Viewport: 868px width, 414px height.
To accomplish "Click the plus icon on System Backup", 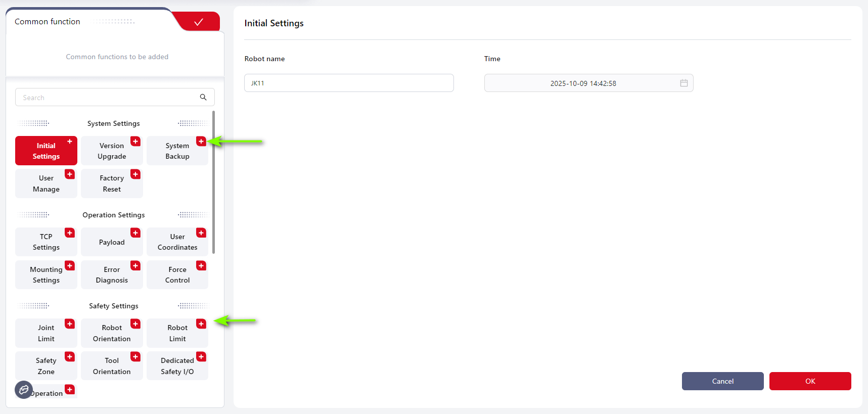I will click(201, 142).
